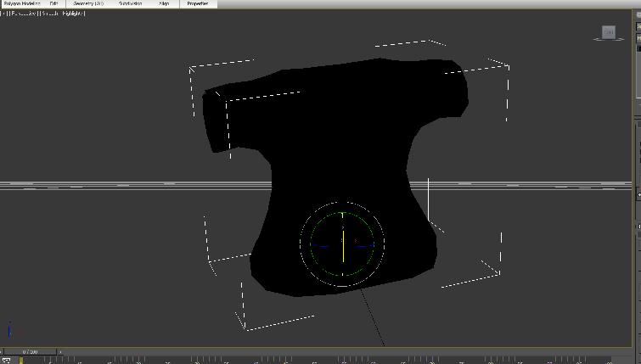The image size is (641, 364).
Task: Open the Geometry (All) ribbon panel
Action: point(88,3)
